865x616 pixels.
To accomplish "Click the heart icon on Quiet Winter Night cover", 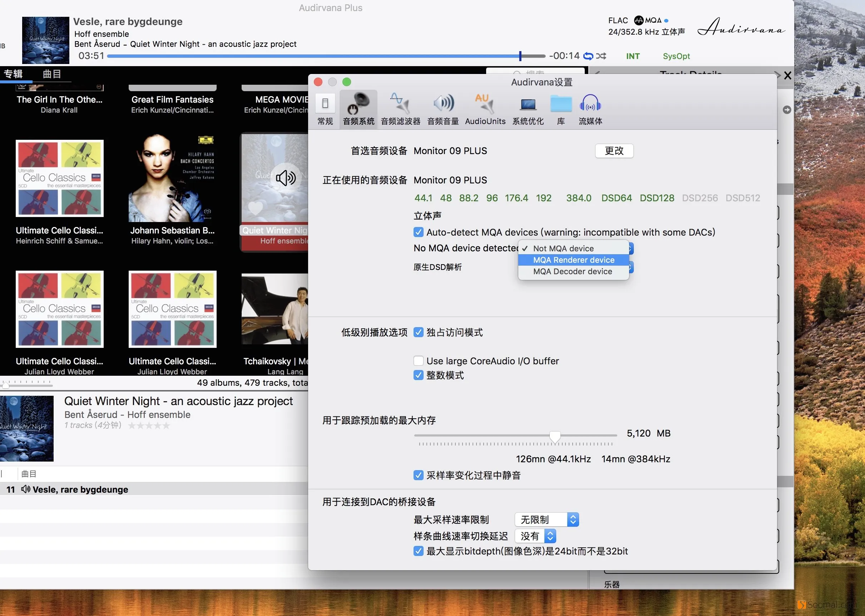I will pyautogui.click(x=255, y=208).
